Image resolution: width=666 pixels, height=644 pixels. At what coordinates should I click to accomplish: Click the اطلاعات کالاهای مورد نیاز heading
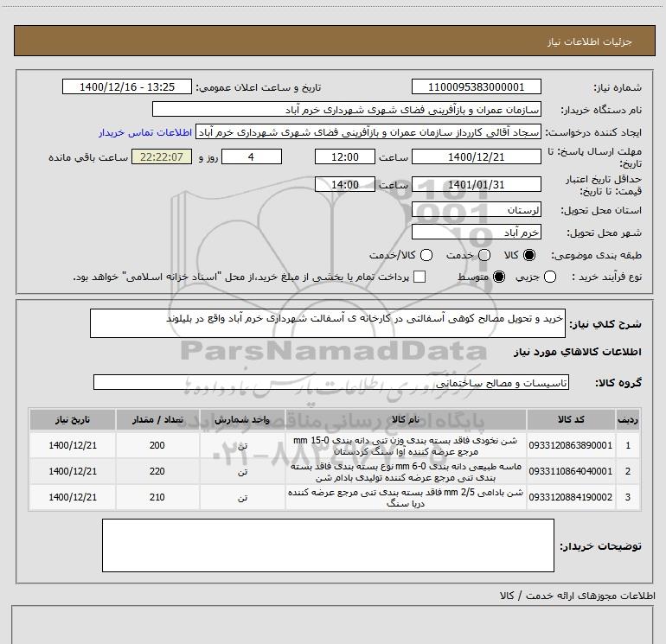(577, 352)
